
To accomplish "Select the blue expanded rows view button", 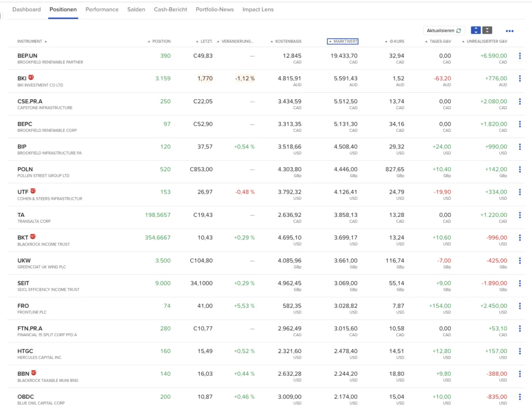I will coord(476,30).
